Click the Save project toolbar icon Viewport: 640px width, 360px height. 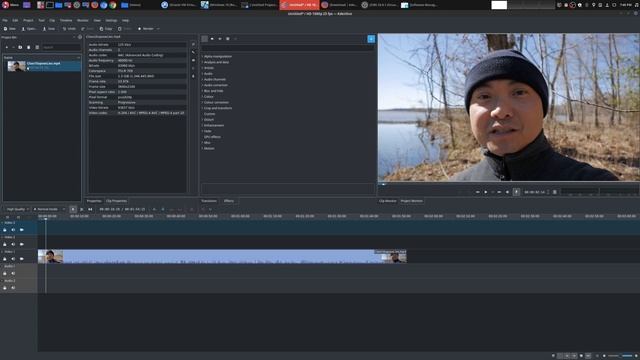click(x=49, y=29)
